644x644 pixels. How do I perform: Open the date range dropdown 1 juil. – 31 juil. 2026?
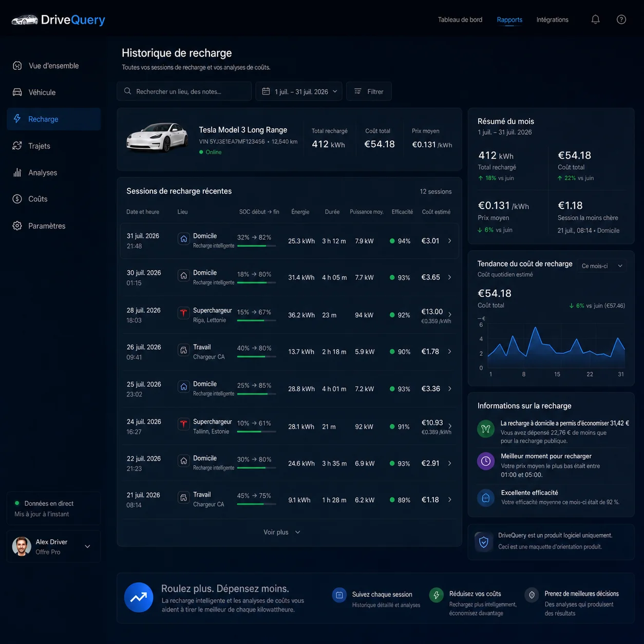pos(299,91)
